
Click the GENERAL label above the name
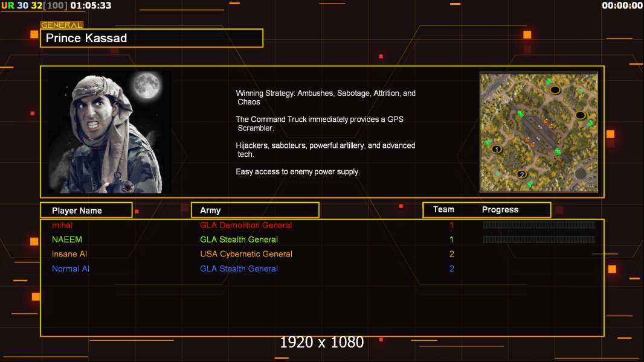click(62, 25)
